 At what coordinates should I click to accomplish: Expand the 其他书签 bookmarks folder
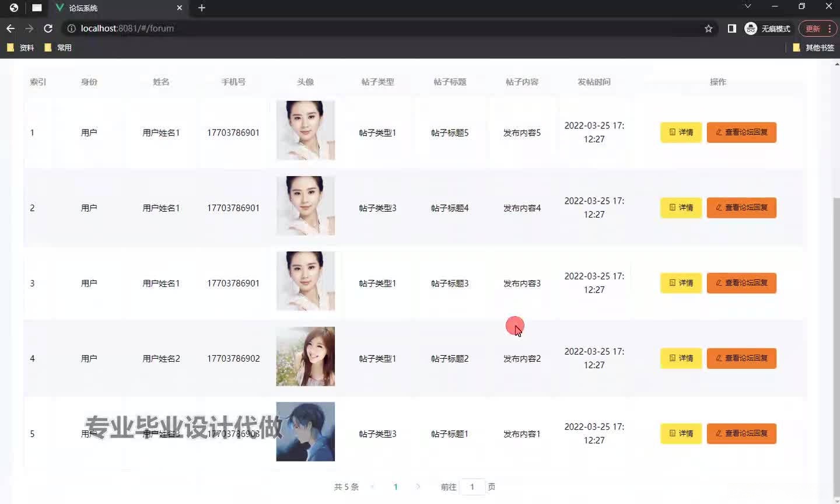(816, 47)
